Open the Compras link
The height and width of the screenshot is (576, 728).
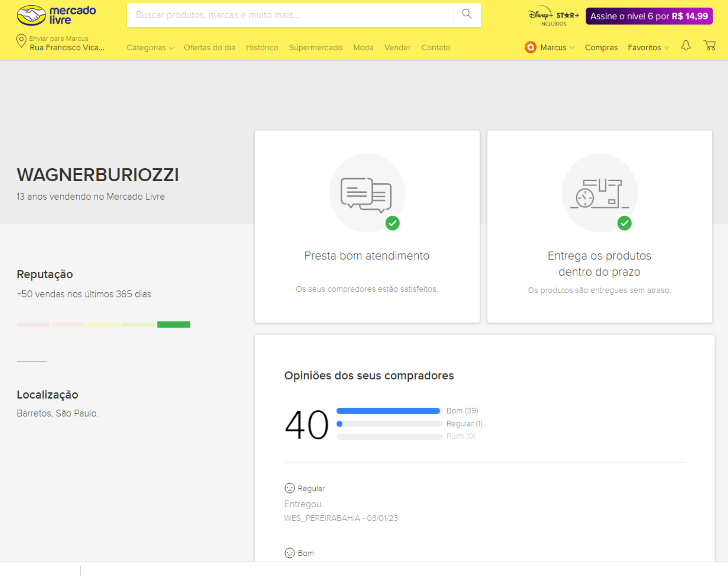[x=601, y=48]
